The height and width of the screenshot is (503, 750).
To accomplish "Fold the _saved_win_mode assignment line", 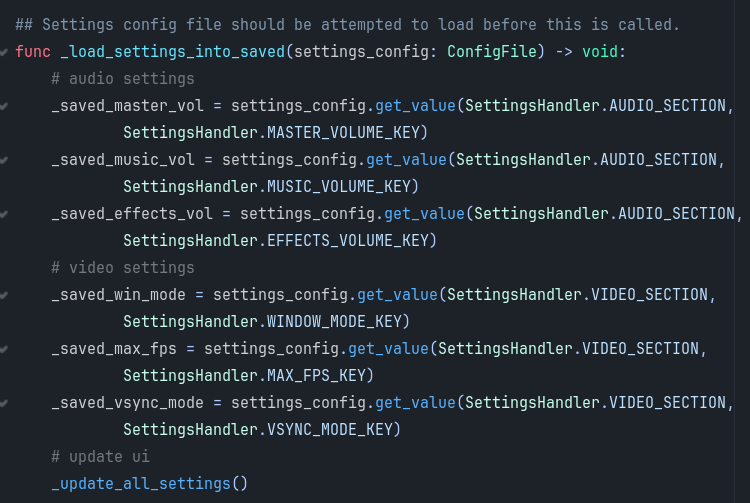I will click(x=3, y=295).
